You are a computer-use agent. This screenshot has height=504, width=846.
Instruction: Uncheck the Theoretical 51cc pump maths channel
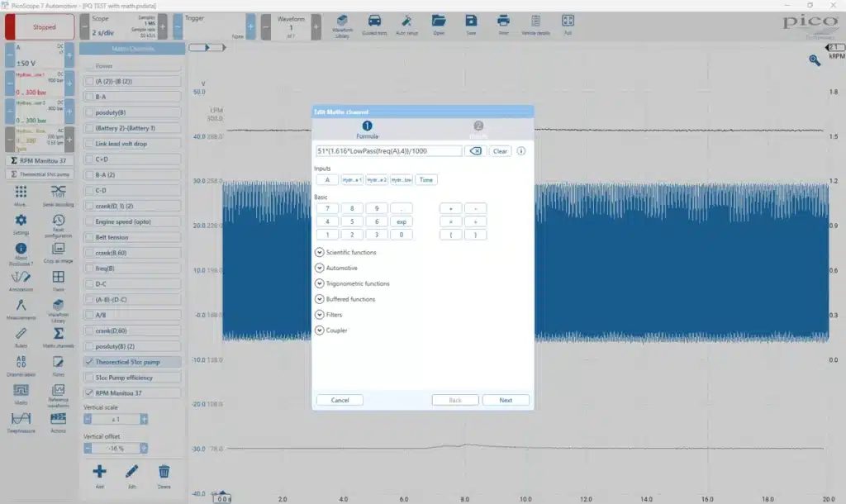pyautogui.click(x=89, y=362)
